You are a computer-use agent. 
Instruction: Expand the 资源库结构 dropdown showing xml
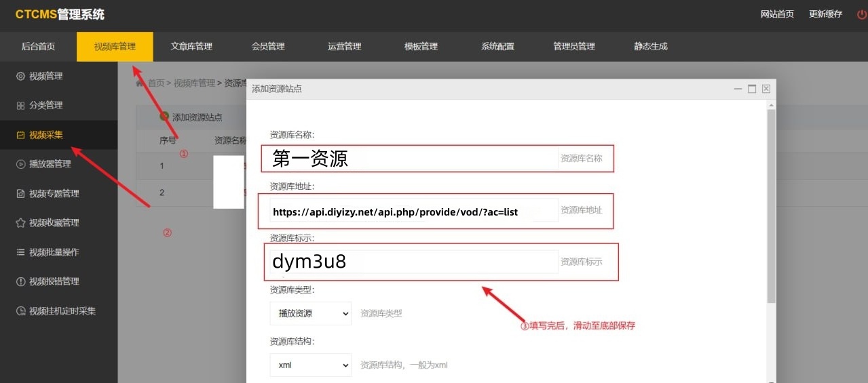point(310,365)
